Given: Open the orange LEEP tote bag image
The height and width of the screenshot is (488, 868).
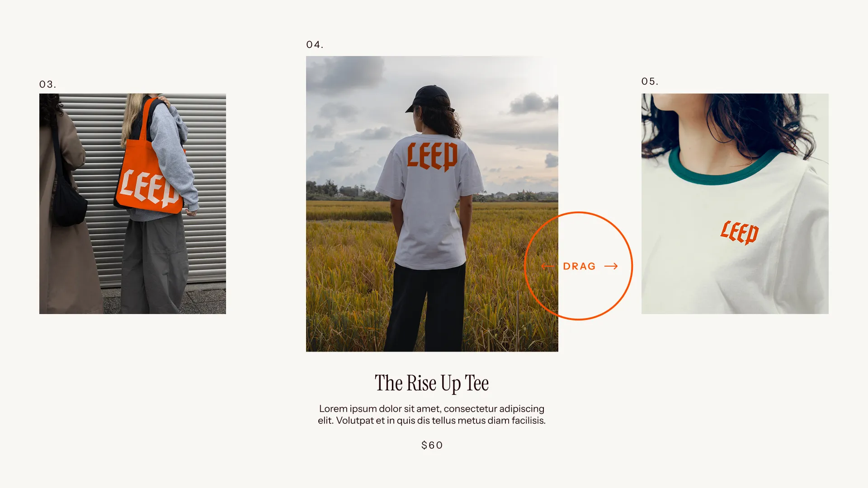Looking at the screenshot, I should (x=132, y=204).
